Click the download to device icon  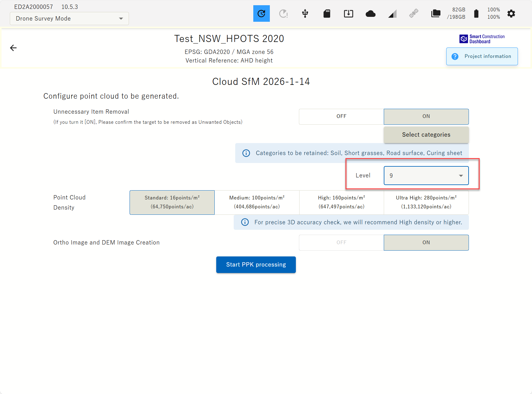tap(349, 13)
